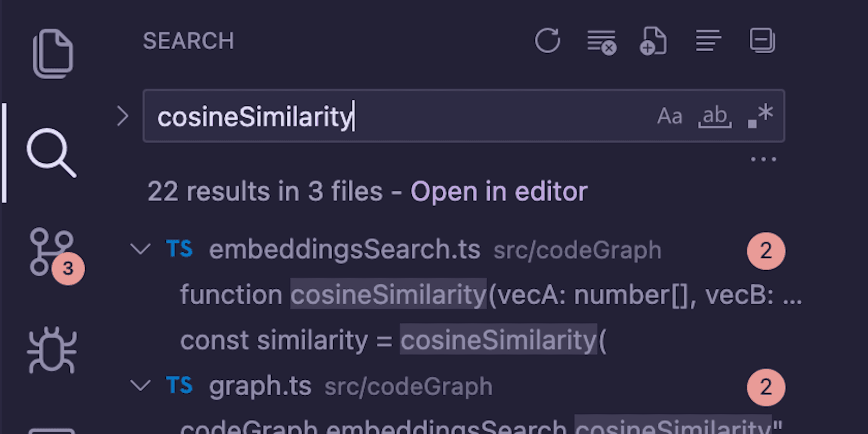Open Source Control view with 3 changes

(x=52, y=253)
